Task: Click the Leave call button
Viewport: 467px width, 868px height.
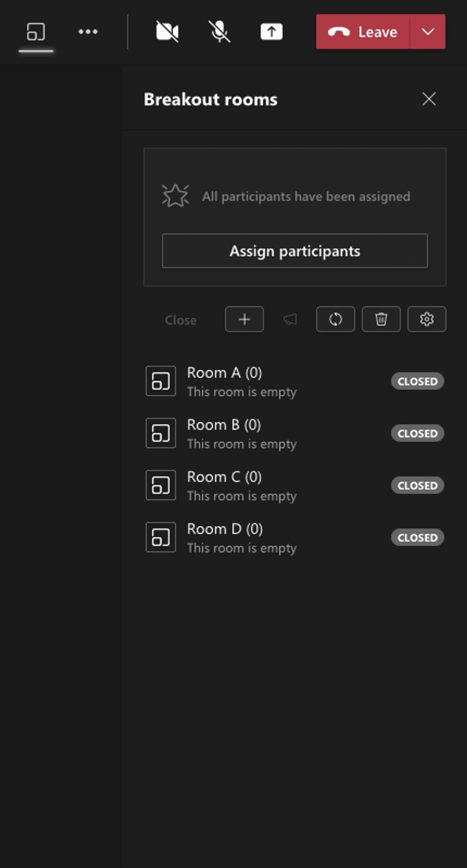Action: 363,32
